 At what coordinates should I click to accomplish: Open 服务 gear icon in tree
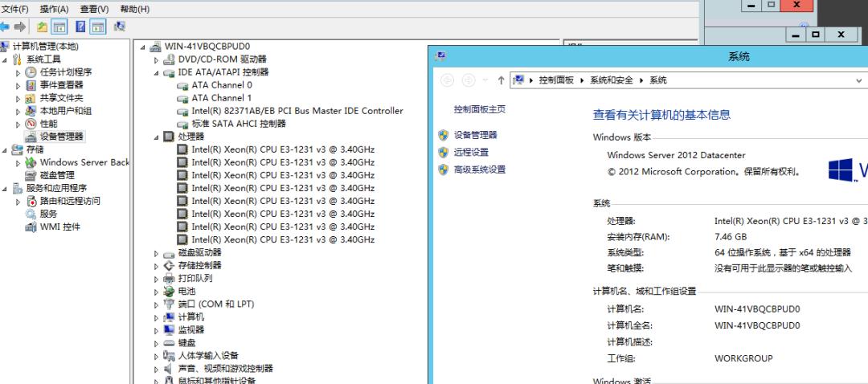[x=31, y=214]
